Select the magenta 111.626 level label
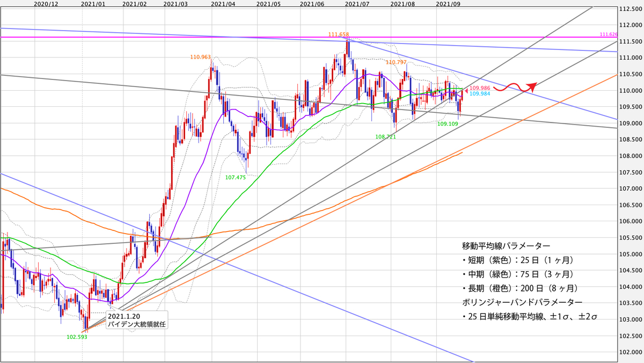 coord(609,34)
